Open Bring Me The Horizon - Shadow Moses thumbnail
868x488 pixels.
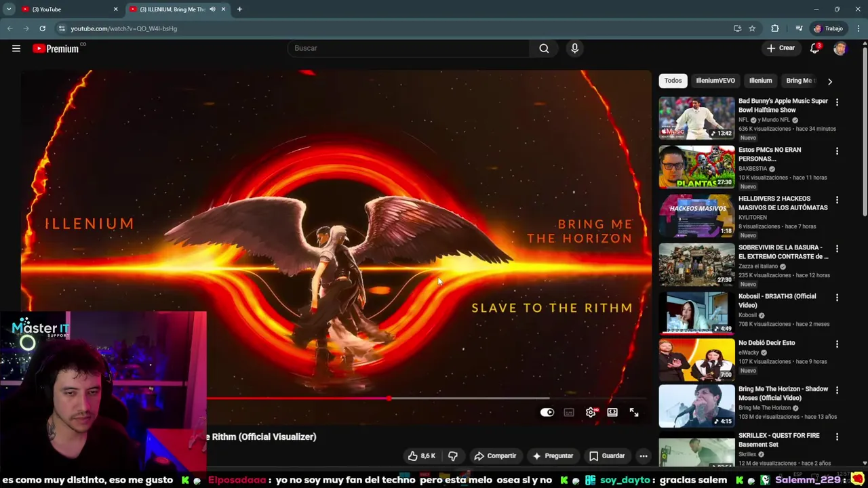[696, 406]
